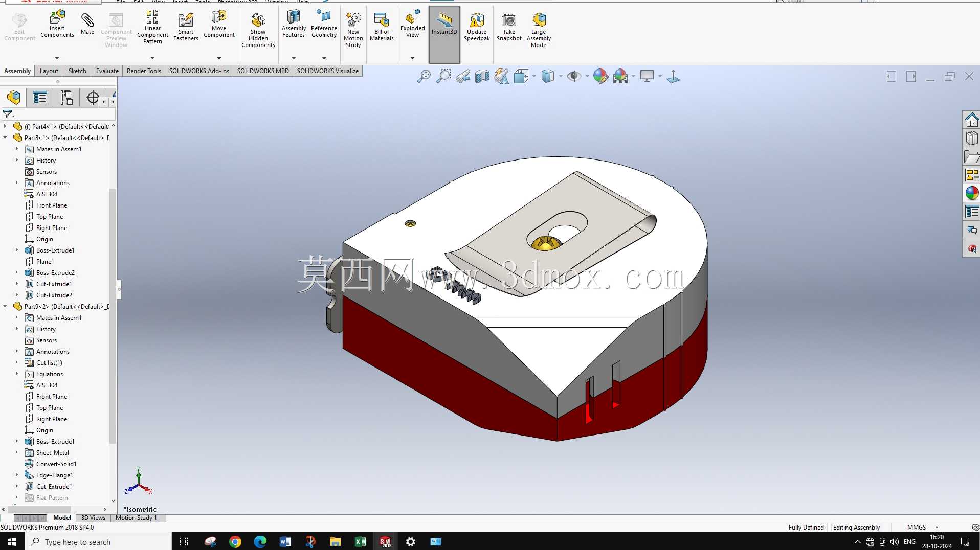The height and width of the screenshot is (550, 980).
Task: Launch Smart Fasteners tool
Action: [x=186, y=27]
